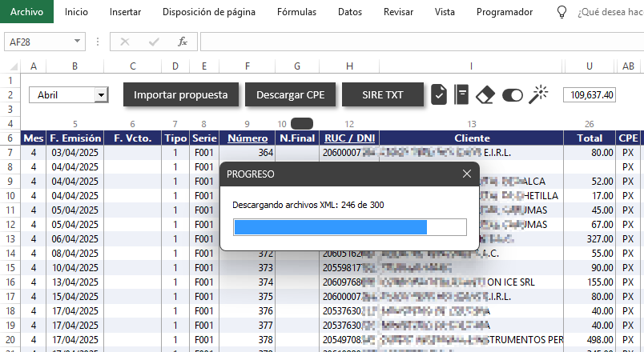Switch to the Insertar tab
This screenshot has width=644, height=352.
[x=125, y=12]
